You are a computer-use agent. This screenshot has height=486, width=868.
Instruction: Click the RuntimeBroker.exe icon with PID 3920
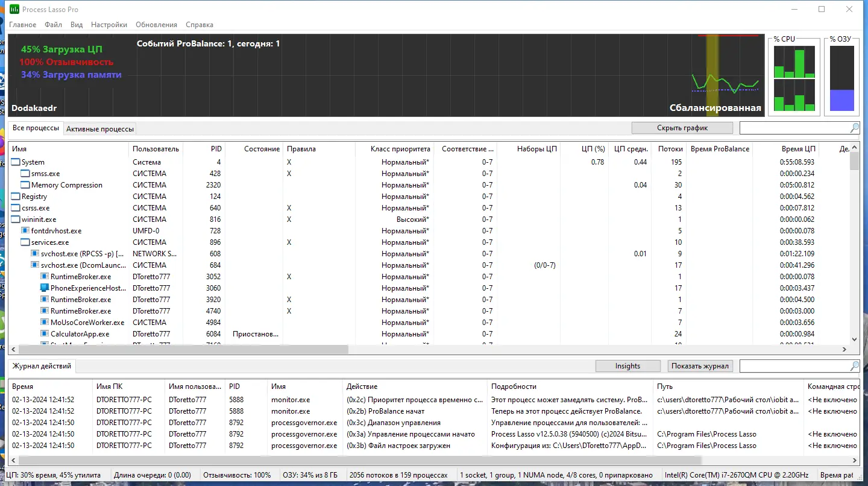tap(45, 300)
